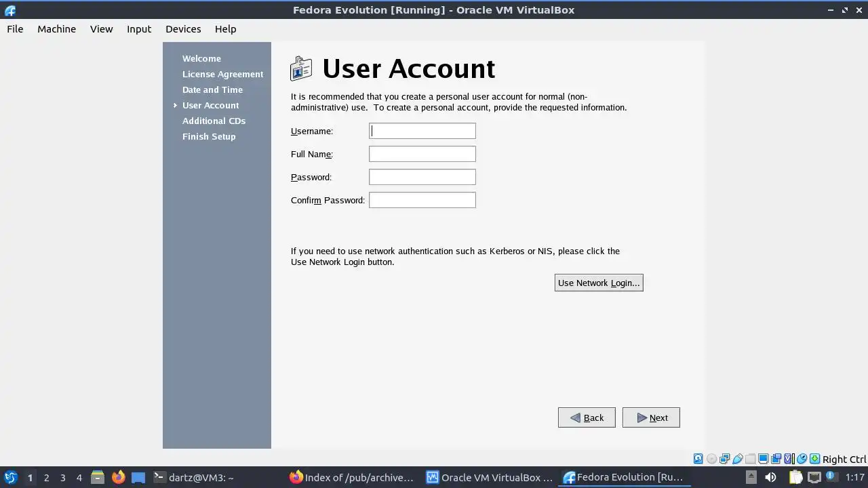Click the blue show desktop icon
The image size is (868, 488).
pos(138,477)
